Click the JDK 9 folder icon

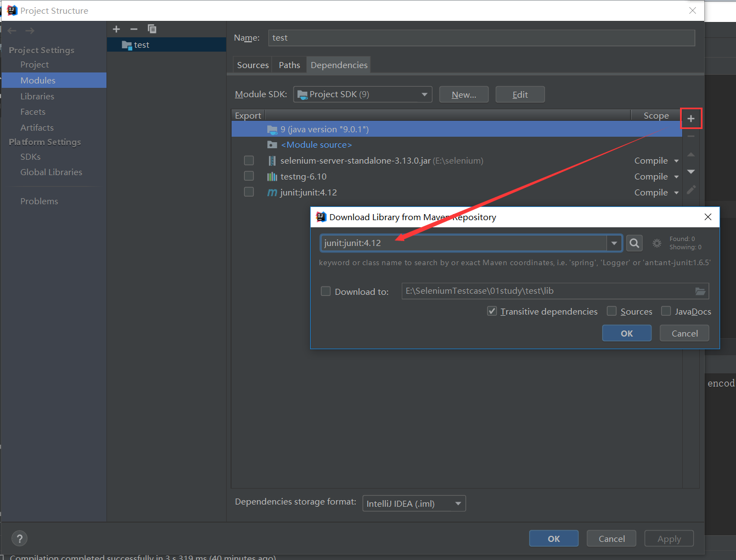coord(272,130)
